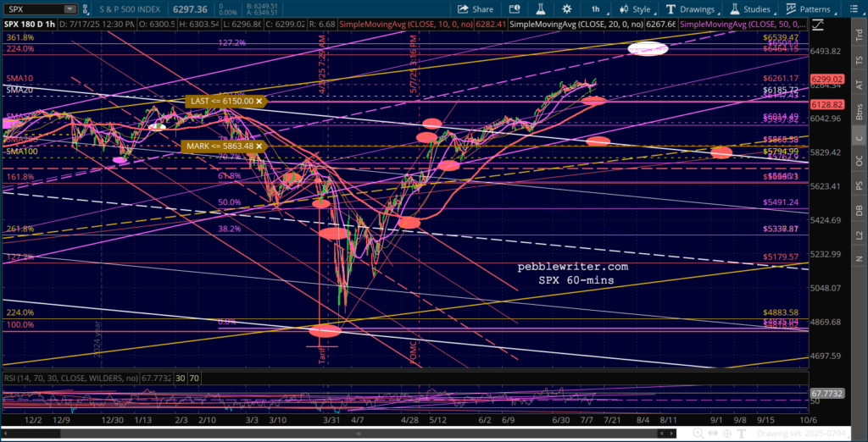
Task: Click the RSI 30 oversold level tag
Action: [x=181, y=378]
